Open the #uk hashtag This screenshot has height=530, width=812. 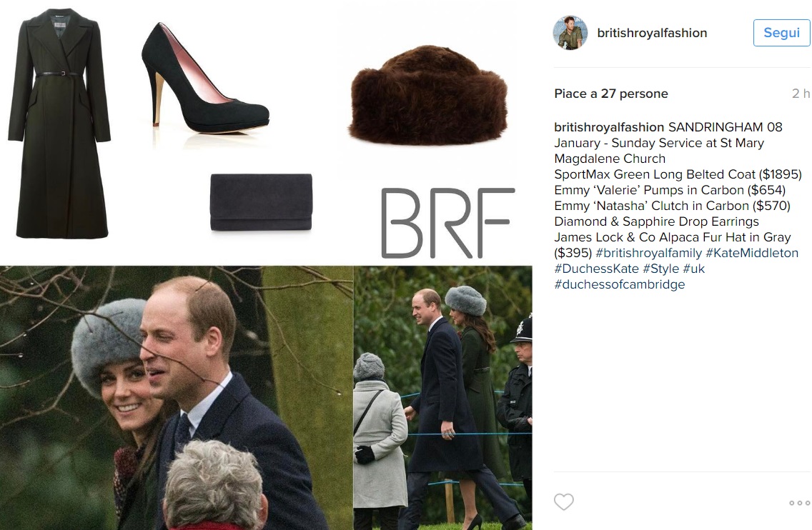point(694,269)
